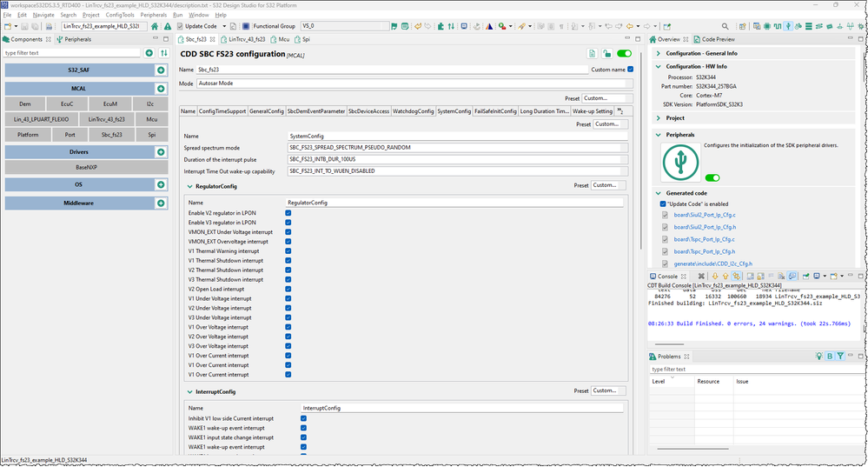Open the Mode Autosar Mode dropdown
The image size is (868, 467).
414,83
